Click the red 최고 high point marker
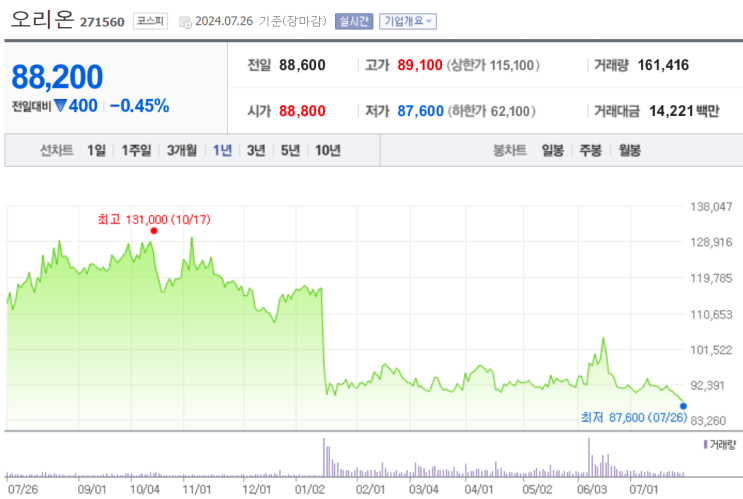 coord(154,231)
